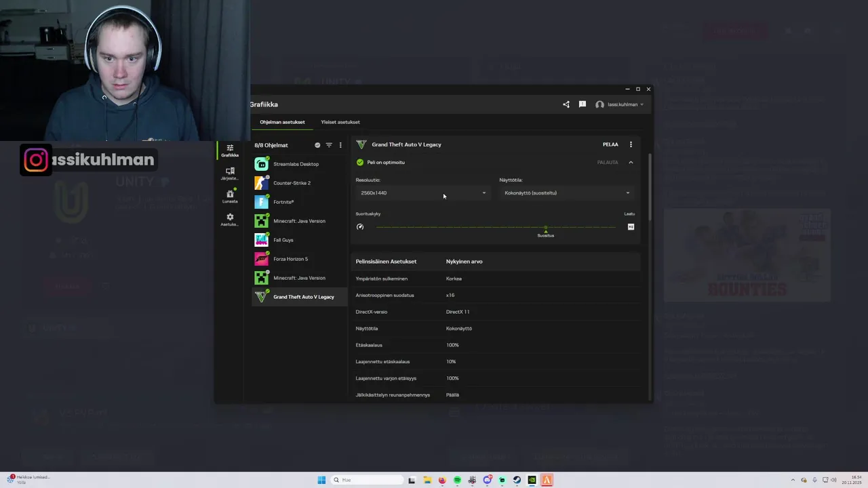This screenshot has height=488, width=868.
Task: Open the Lunasta gift sidebar section
Action: pyautogui.click(x=230, y=197)
